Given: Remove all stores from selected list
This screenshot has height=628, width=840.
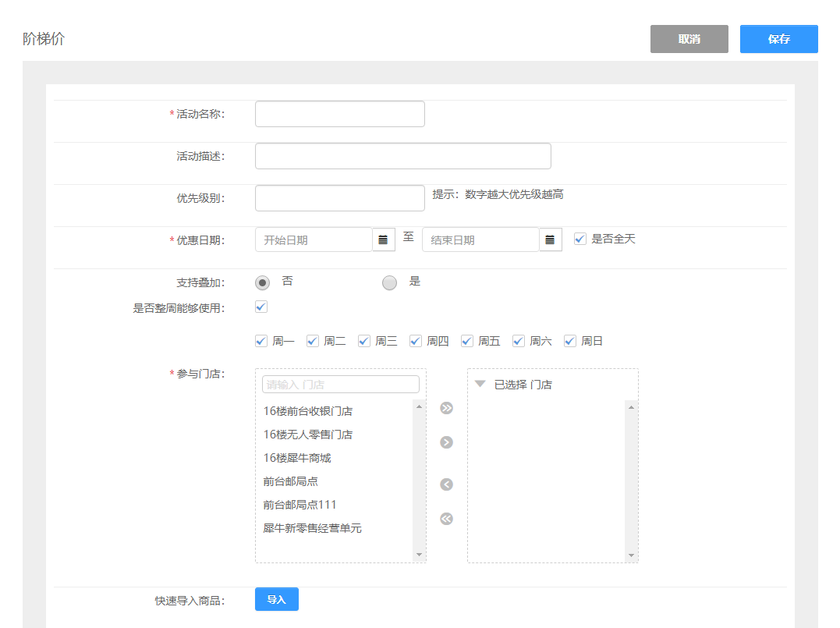Looking at the screenshot, I should coord(446,519).
